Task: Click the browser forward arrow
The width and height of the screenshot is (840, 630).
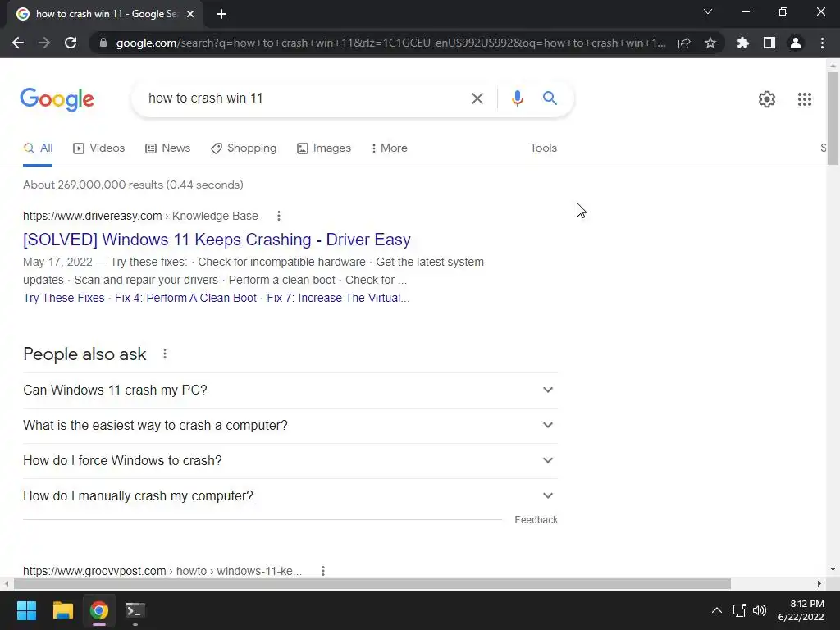Action: pyautogui.click(x=44, y=43)
